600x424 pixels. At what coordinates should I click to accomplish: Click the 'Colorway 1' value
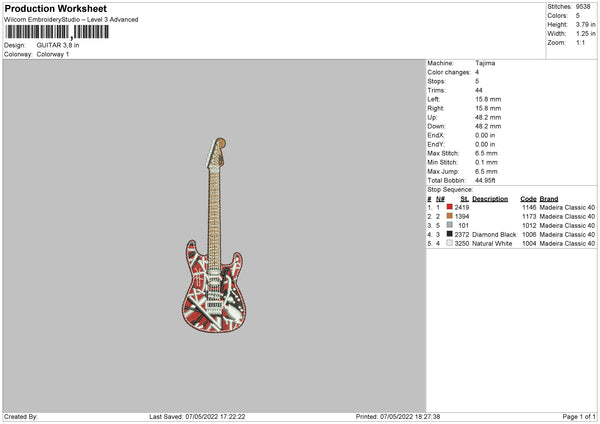coord(53,54)
